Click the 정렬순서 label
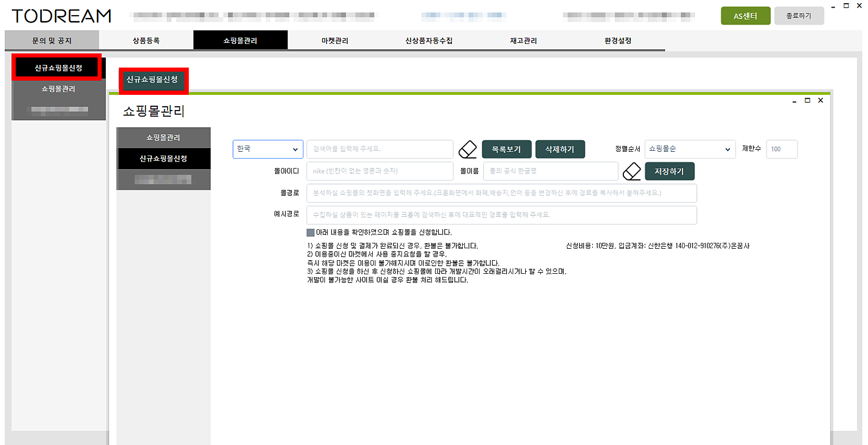The width and height of the screenshot is (868, 445). click(x=628, y=149)
